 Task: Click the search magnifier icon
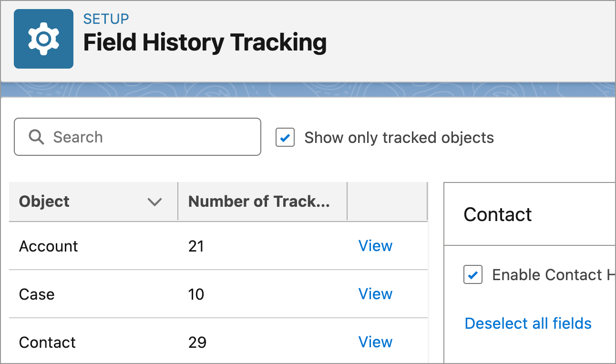coord(36,137)
